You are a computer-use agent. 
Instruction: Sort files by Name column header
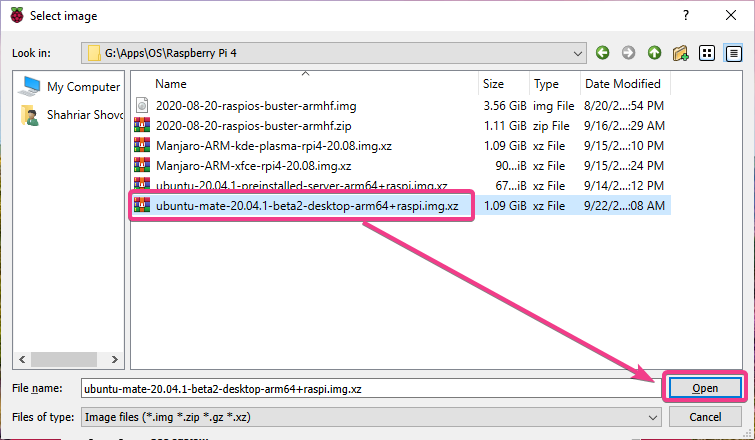coord(170,84)
